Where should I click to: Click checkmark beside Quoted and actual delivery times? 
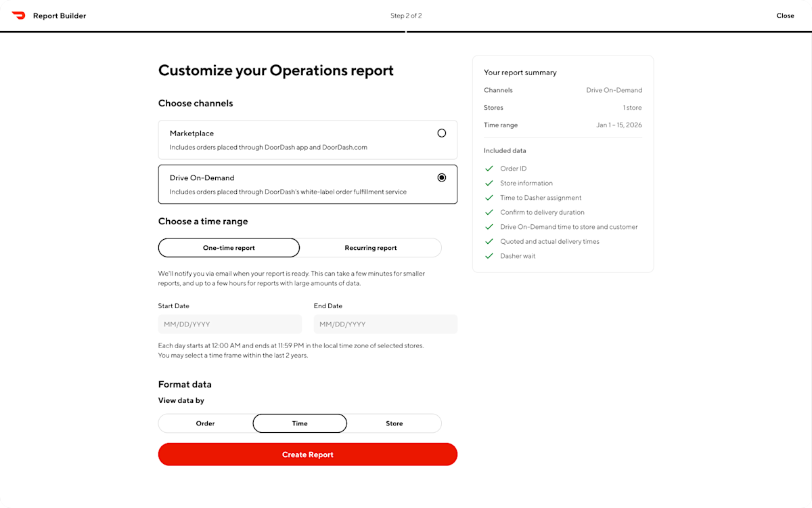coord(489,241)
